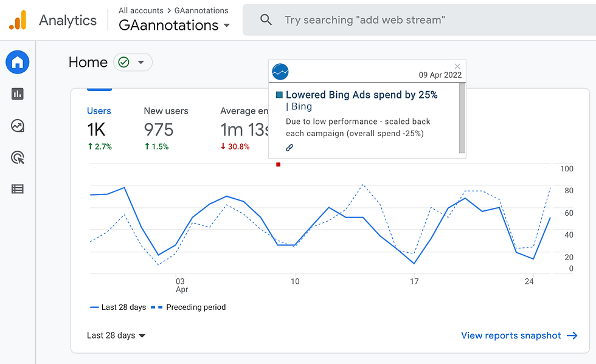Click the Home page heading

click(88, 62)
